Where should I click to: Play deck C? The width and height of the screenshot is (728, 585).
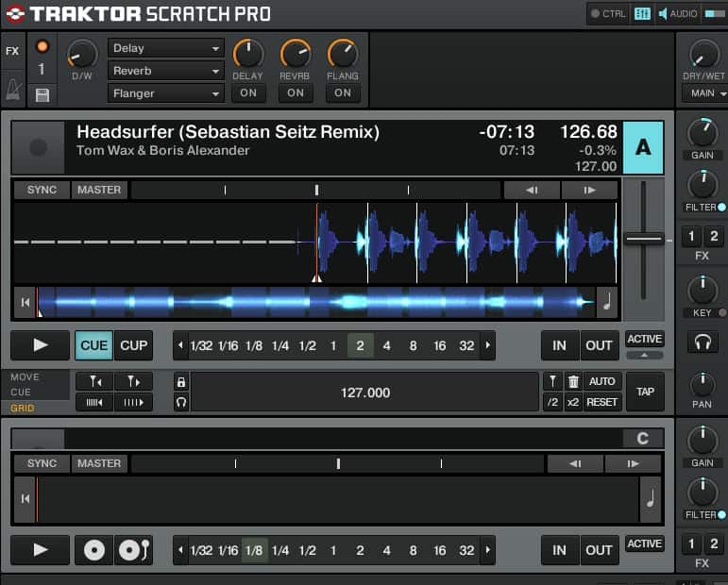coord(41,550)
